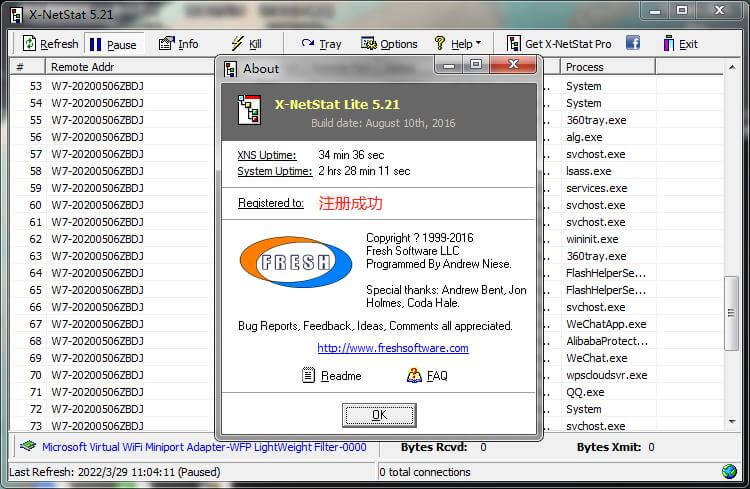Click WeChat.exe process entry
This screenshot has width=750, height=489.
click(x=596, y=358)
